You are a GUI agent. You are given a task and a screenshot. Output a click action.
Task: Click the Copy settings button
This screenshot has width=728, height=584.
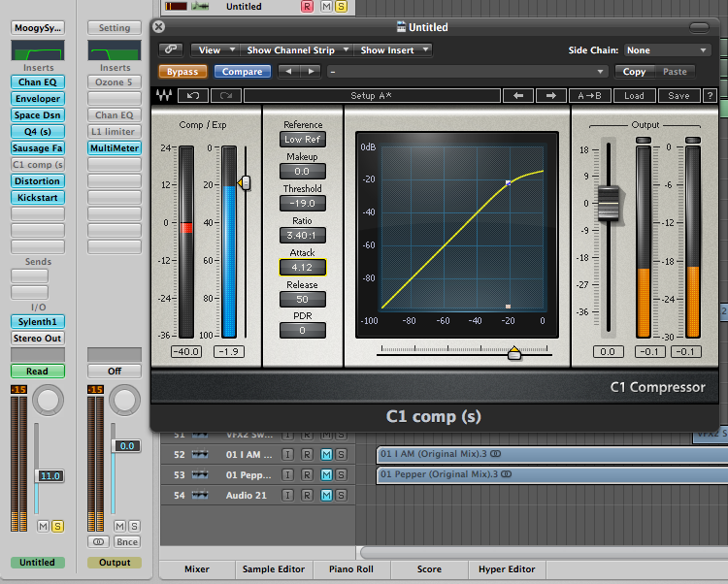(x=634, y=72)
